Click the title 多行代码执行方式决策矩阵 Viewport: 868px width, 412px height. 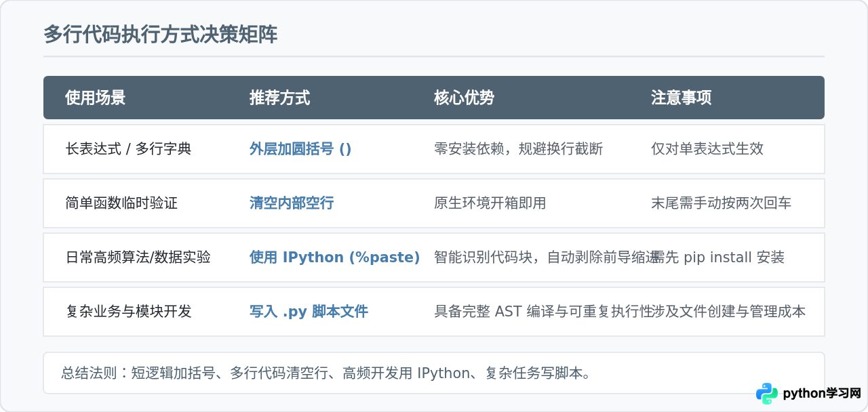(x=160, y=35)
